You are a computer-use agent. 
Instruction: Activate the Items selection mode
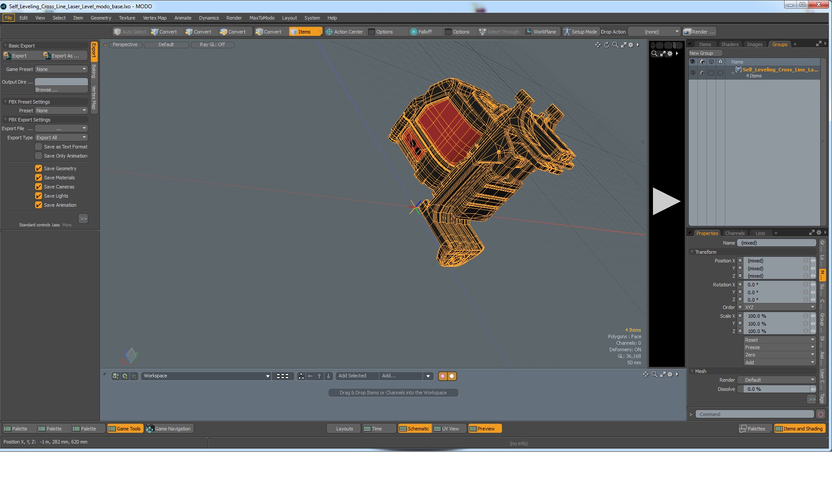tap(305, 32)
